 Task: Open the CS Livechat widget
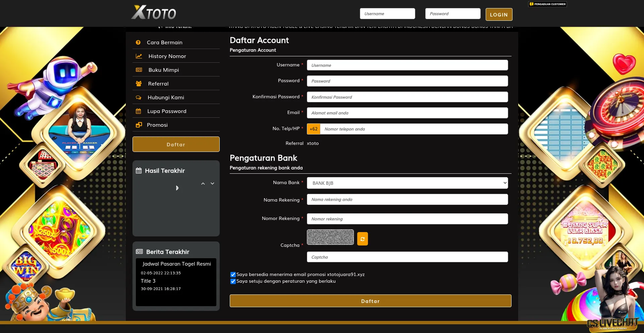coord(612,324)
